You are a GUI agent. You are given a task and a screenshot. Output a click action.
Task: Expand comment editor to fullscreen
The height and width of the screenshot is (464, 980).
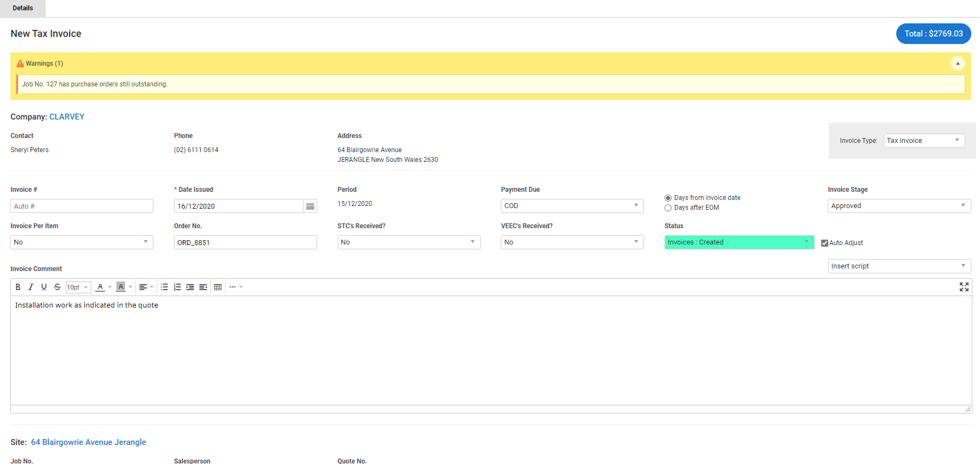click(x=964, y=287)
